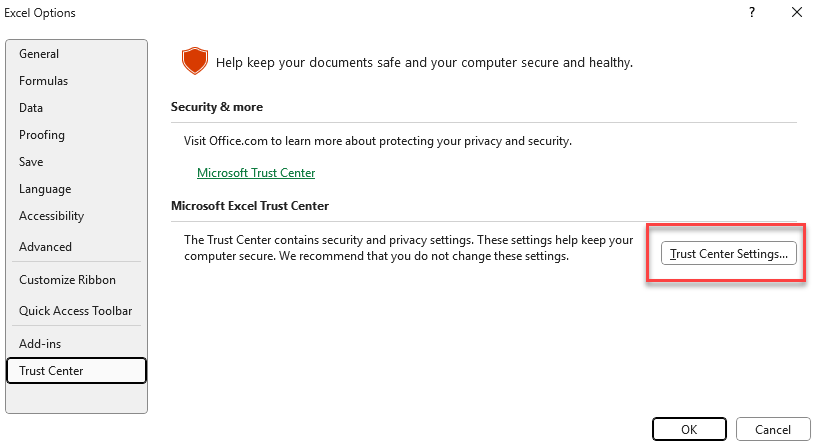The width and height of the screenshot is (818, 445).
Task: Close the Excel Options dialog
Action: [x=797, y=12]
